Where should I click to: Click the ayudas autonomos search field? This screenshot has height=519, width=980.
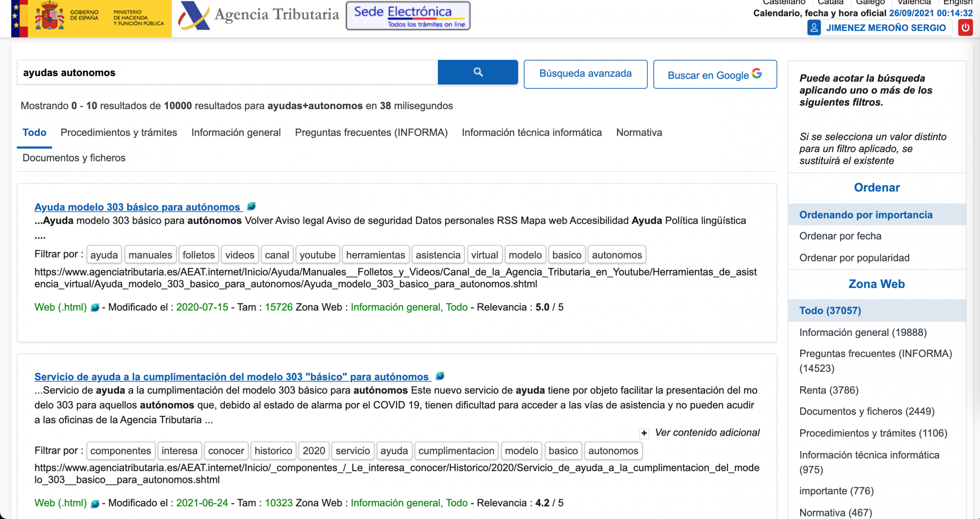tap(227, 73)
